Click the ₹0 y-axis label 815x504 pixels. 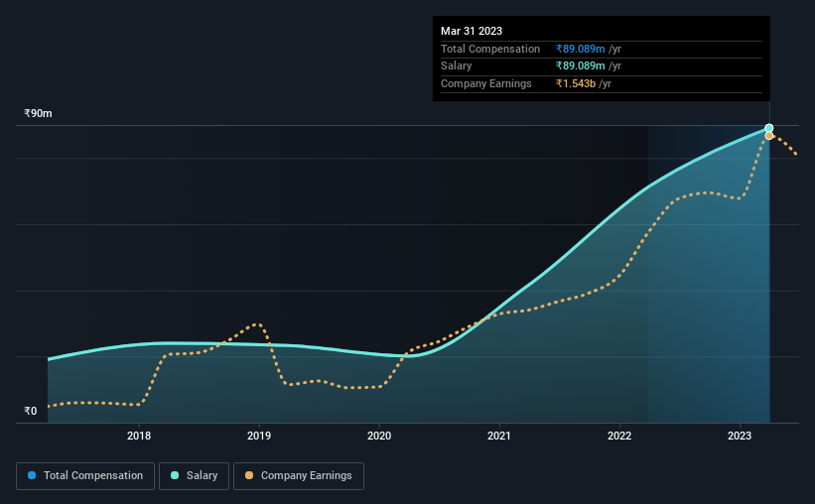pos(31,411)
